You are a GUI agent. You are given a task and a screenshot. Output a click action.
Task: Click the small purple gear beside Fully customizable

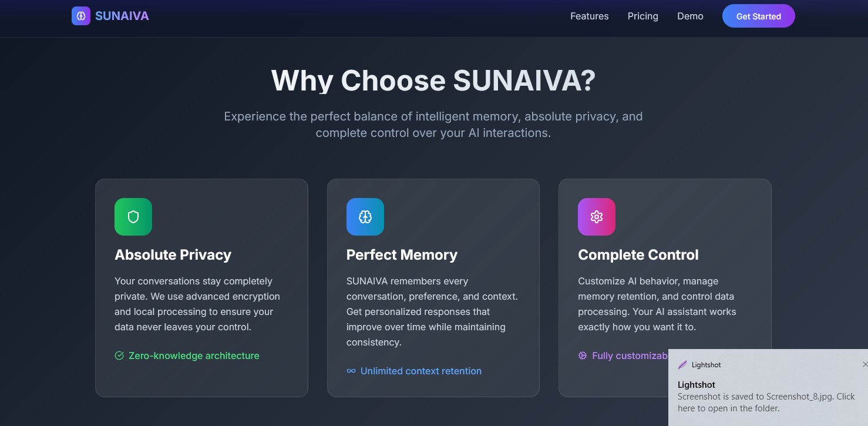[583, 355]
